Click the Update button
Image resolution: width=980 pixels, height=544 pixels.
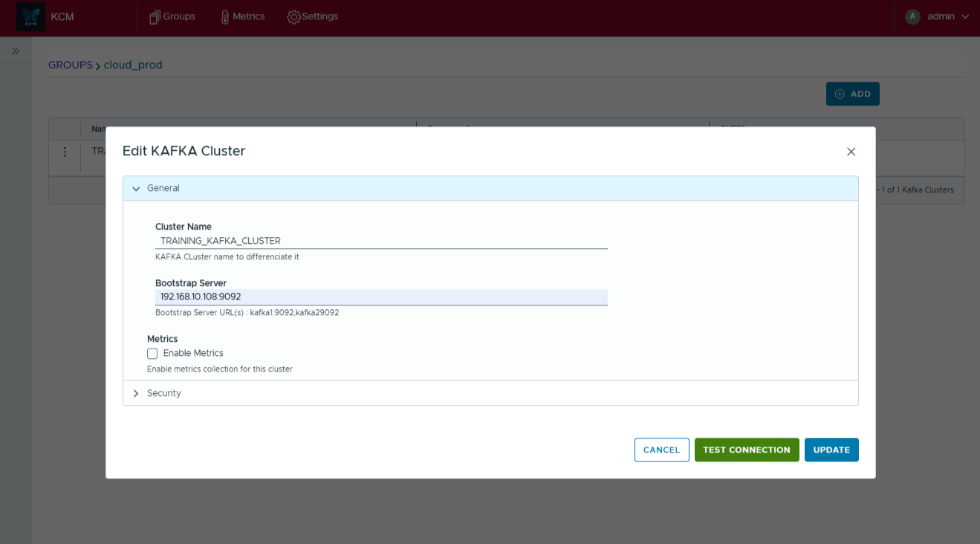coord(831,450)
